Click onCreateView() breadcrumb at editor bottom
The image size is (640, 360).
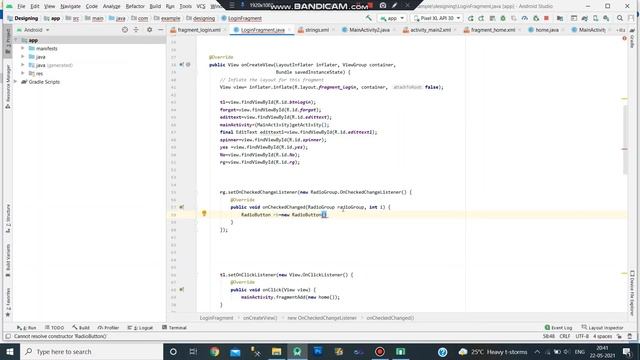coord(260,318)
